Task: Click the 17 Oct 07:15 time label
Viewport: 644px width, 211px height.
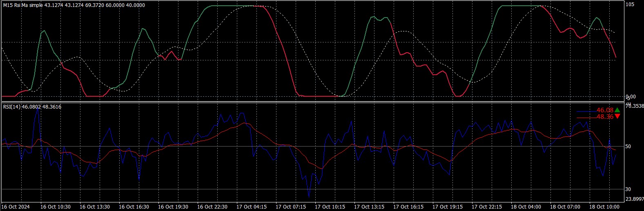Action: pos(291,207)
